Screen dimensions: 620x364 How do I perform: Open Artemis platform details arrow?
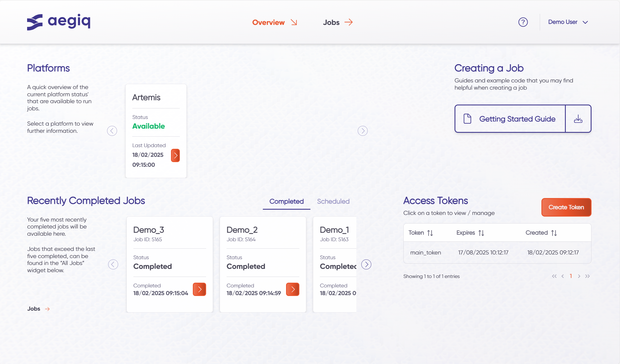point(175,155)
